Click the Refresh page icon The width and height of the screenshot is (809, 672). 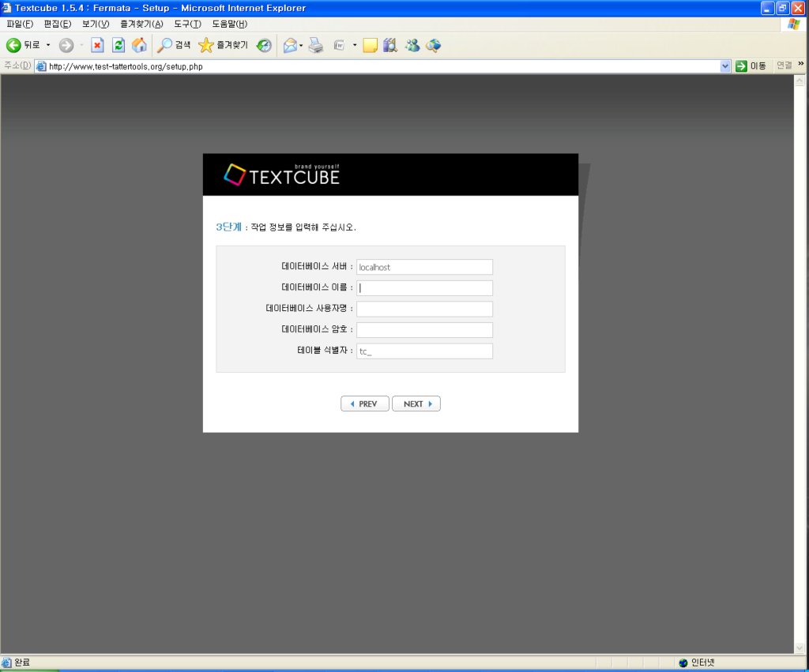(x=119, y=45)
